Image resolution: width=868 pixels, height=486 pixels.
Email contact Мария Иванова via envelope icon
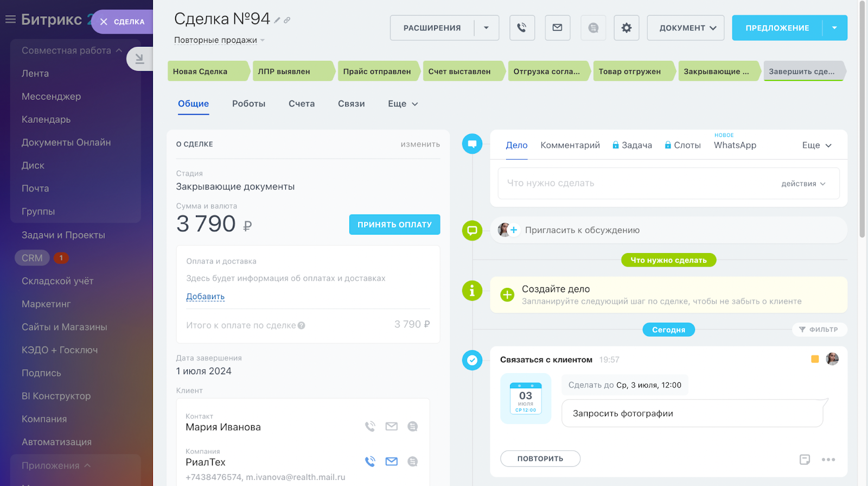(392, 426)
